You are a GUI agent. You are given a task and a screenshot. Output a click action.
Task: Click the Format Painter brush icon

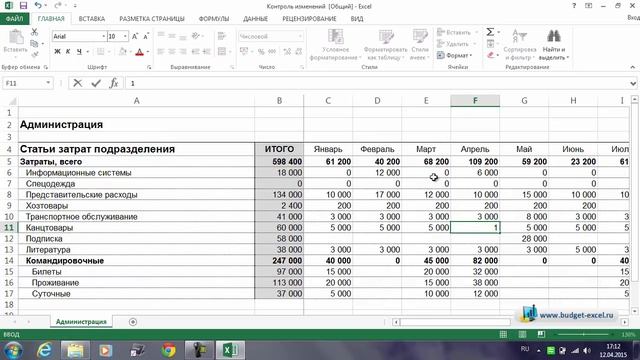pyautogui.click(x=34, y=54)
